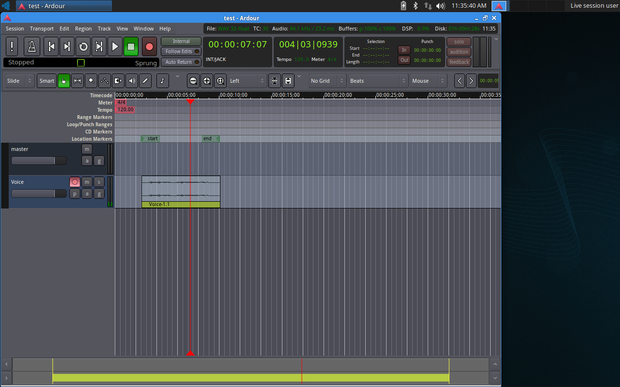Open the Region menu

[83, 28]
